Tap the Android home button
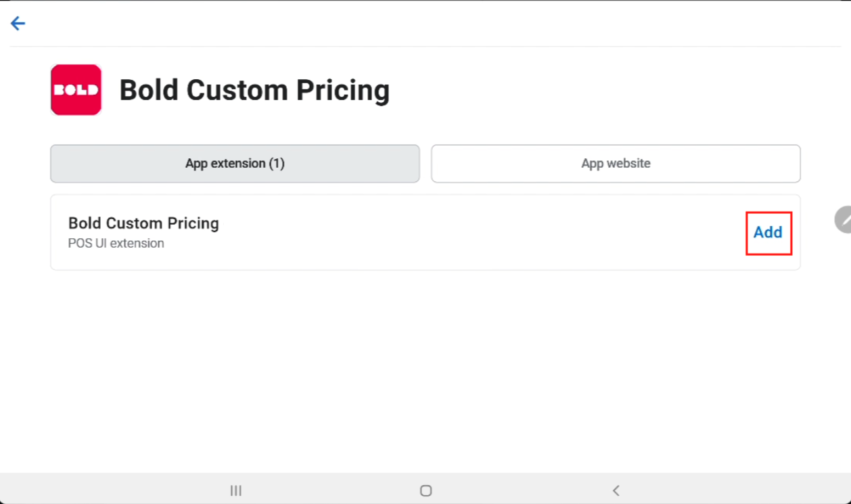Screen dimensions: 851x504 point(425,490)
